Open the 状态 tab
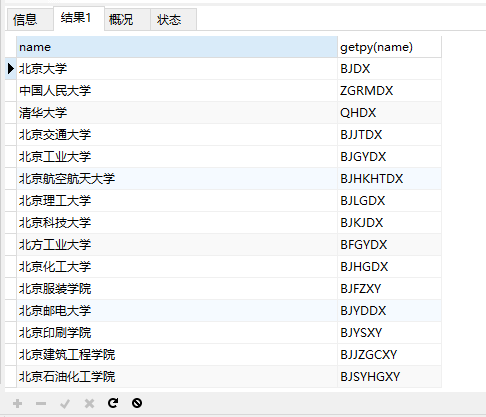The height and width of the screenshot is (417, 486). 173,20
